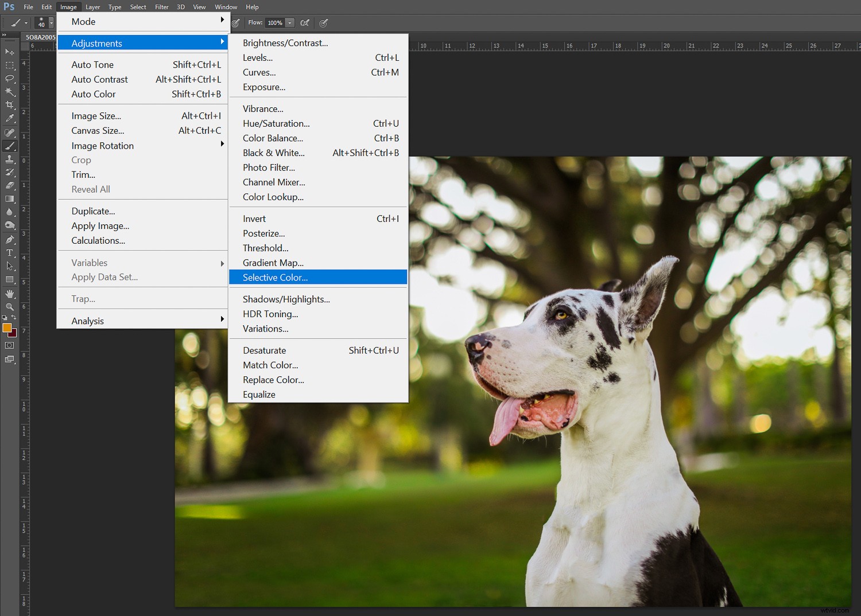Screen dimensions: 861x616
Task: Expand the Image Rotation submenu
Action: coord(115,145)
